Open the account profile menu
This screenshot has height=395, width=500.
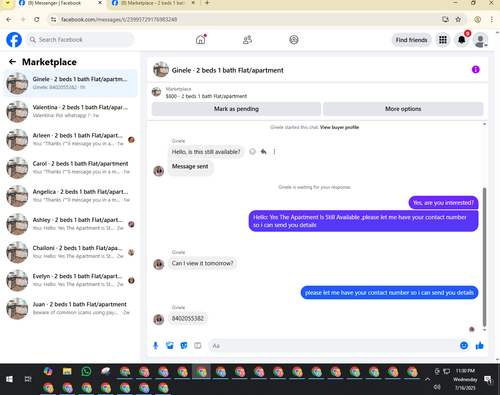pos(481,40)
